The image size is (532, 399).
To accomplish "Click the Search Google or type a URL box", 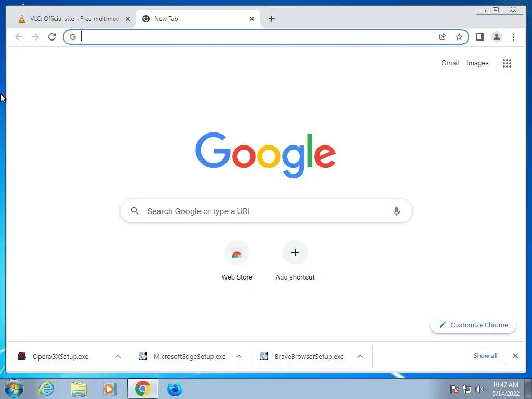I will pyautogui.click(x=267, y=211).
